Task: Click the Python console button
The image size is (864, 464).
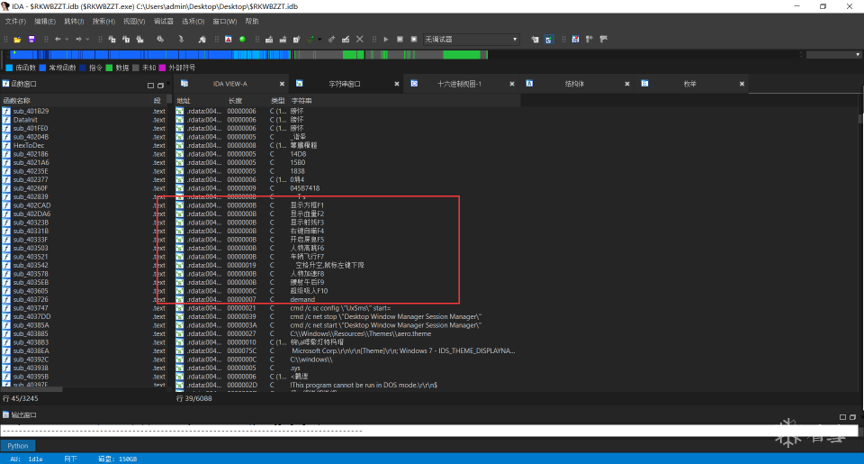Action: pyautogui.click(x=18, y=446)
